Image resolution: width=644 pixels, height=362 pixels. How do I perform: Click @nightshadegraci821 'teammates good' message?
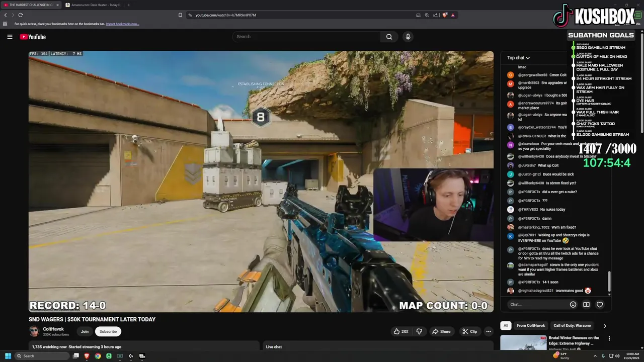point(549,291)
